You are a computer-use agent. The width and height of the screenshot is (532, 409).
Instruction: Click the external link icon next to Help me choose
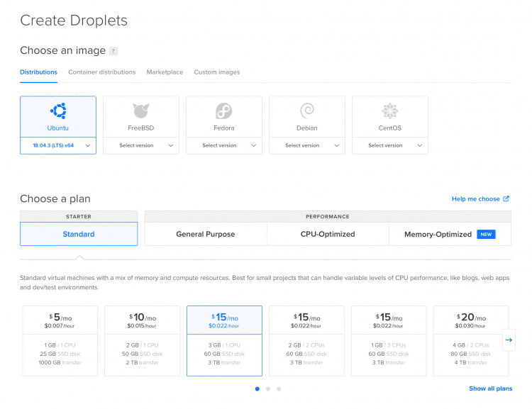[506, 198]
